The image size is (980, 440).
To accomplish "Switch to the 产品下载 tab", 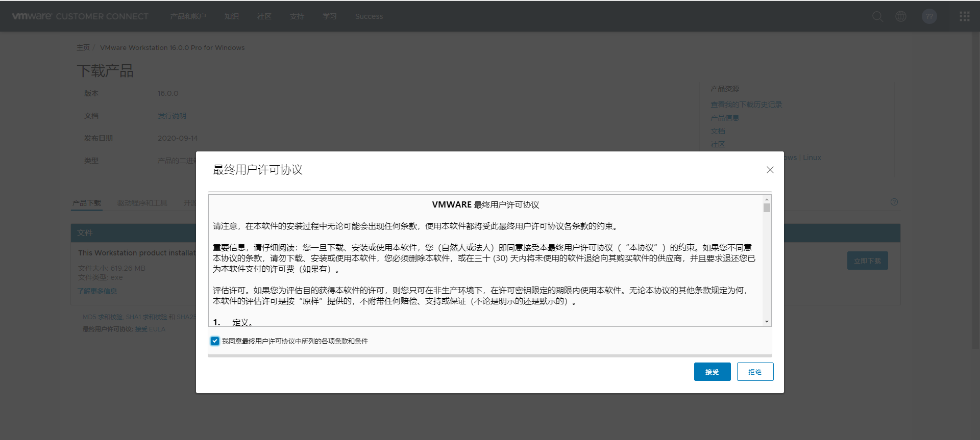I will tap(87, 203).
